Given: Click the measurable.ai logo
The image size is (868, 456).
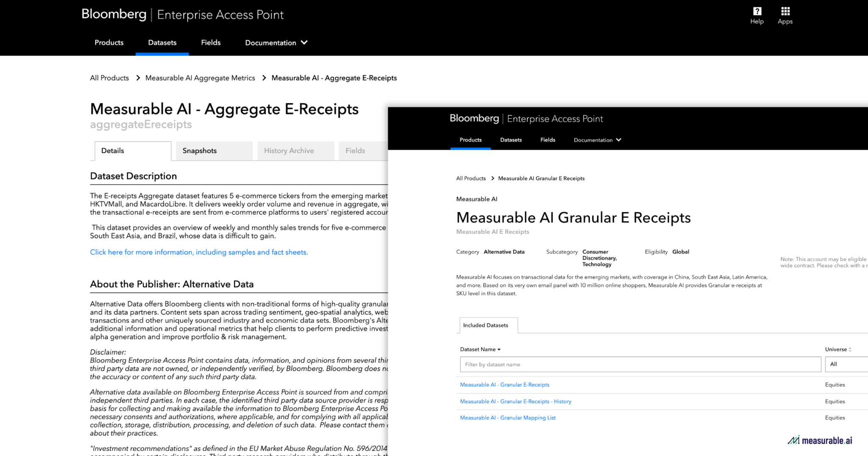Looking at the screenshot, I should point(820,440).
